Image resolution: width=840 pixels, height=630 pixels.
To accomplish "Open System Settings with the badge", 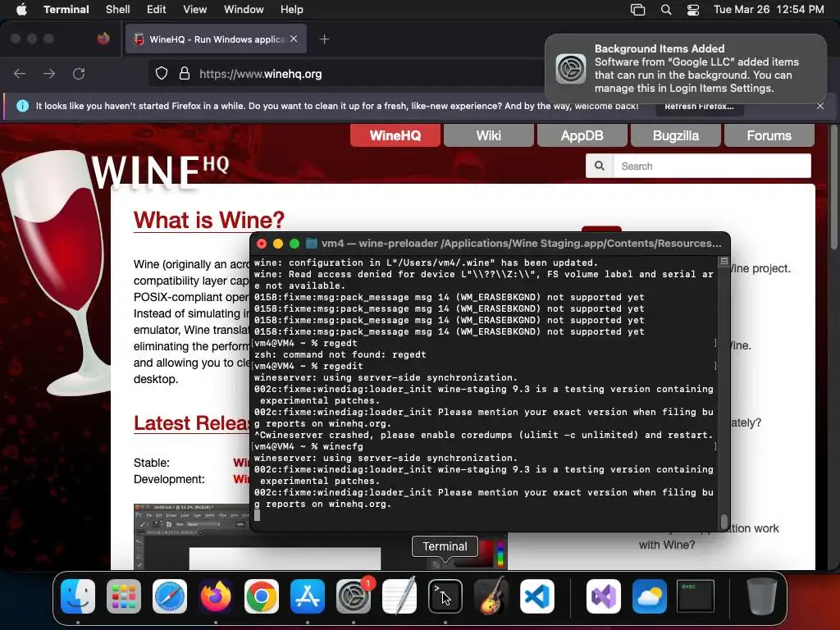I will click(x=354, y=596).
